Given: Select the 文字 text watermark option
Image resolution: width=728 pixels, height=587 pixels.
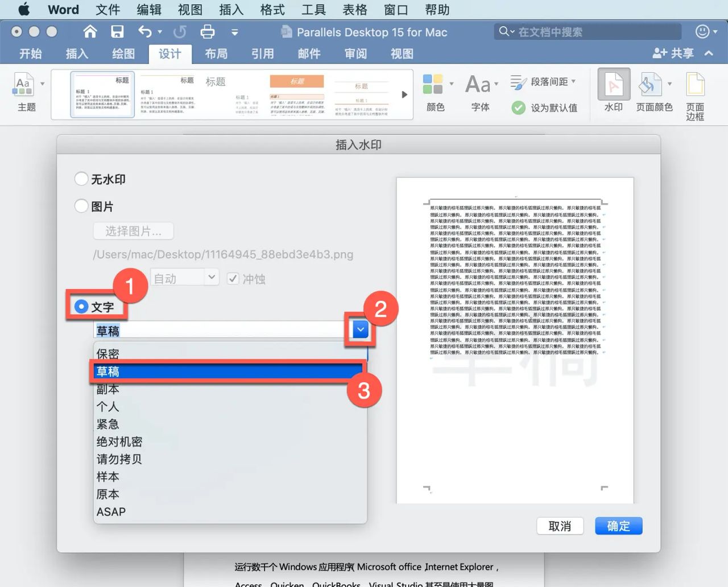Looking at the screenshot, I should 81,306.
